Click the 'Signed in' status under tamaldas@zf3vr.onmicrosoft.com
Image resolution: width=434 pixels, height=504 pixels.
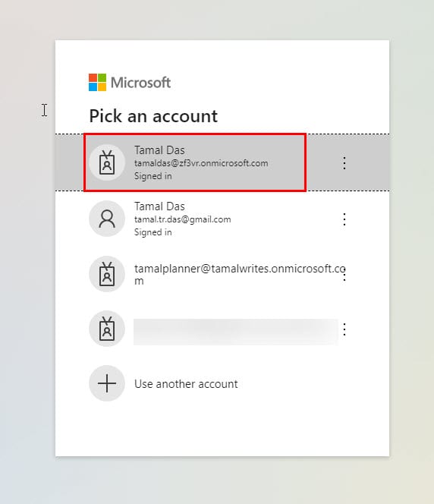[153, 176]
